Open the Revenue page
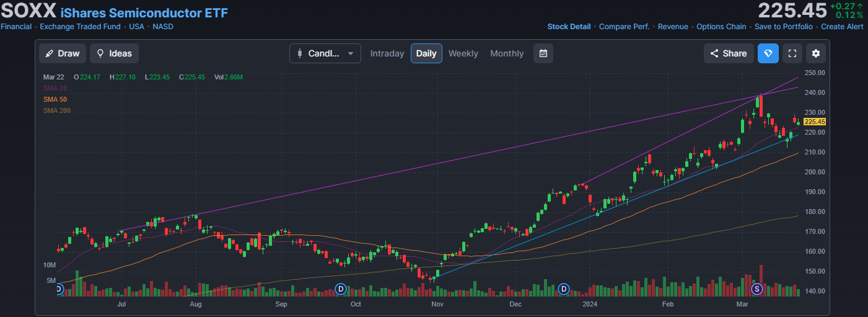 click(673, 27)
